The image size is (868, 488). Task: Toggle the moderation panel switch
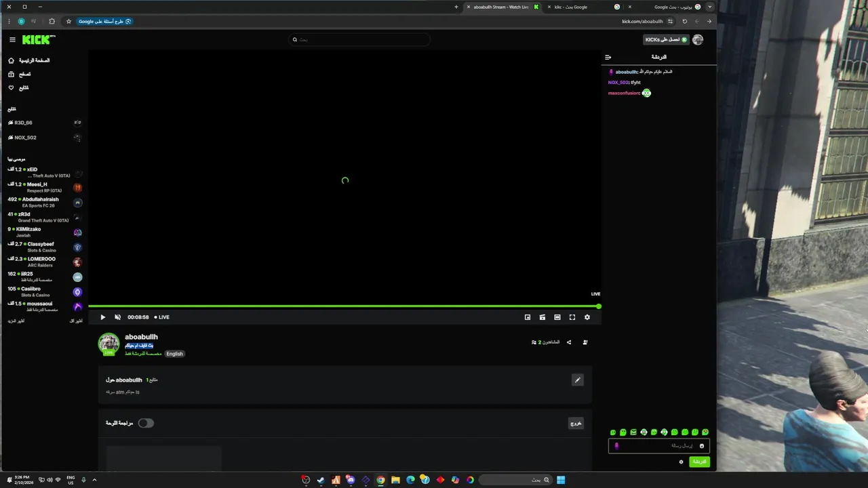(x=146, y=423)
